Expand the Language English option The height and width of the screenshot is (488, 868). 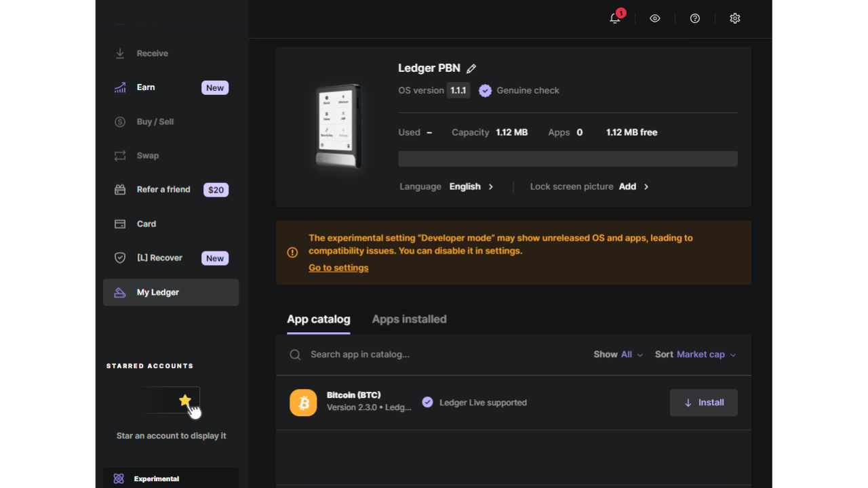471,186
